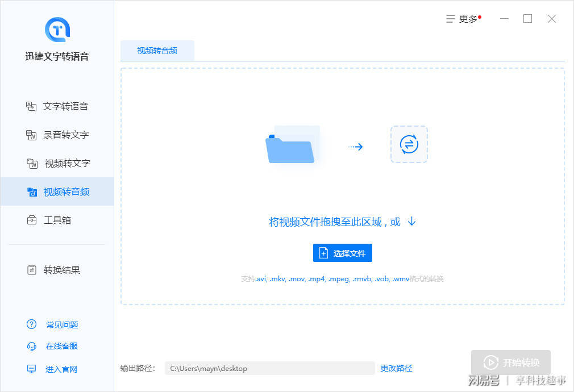Click the 录音转文字 sidebar icon
The height and width of the screenshot is (392, 574).
(x=31, y=135)
